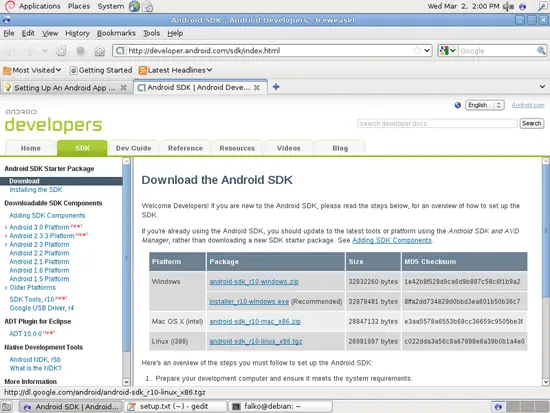Open the URL history dropdown arrow

point(427,51)
